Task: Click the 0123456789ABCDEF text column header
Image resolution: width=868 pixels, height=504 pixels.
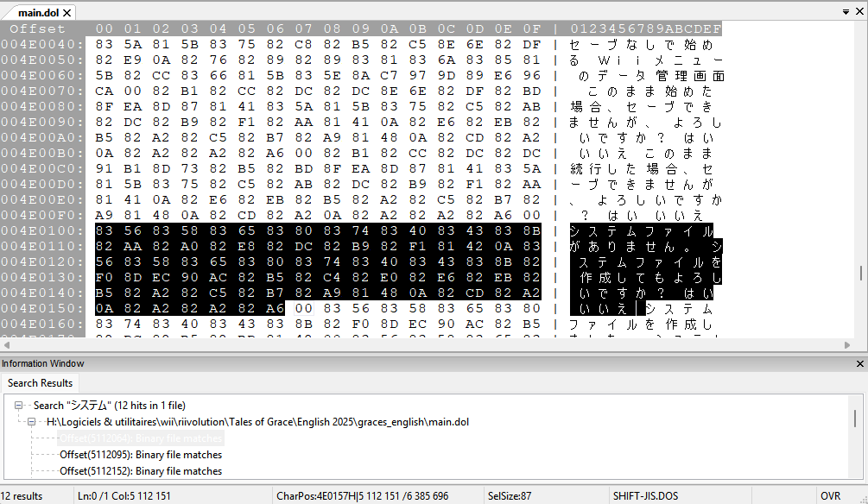Action: click(646, 28)
